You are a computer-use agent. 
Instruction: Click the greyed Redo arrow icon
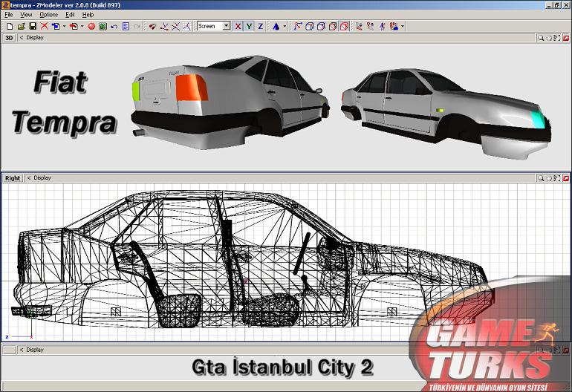137,26
